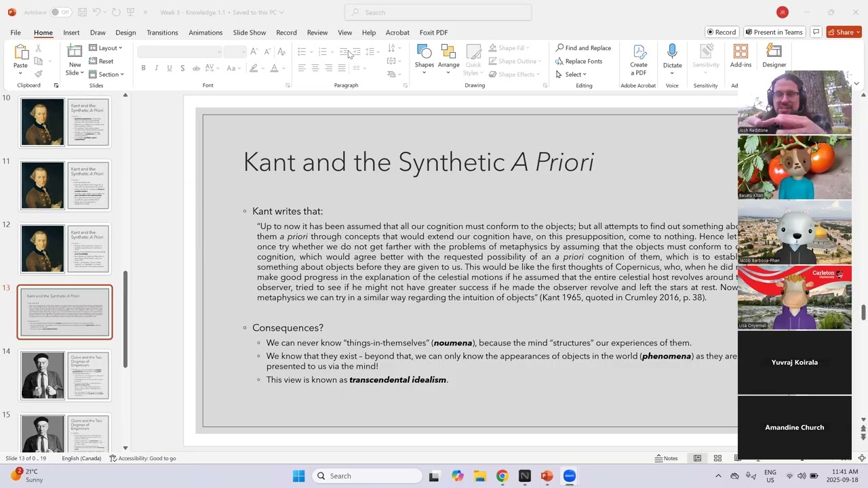Screen dimensions: 868x488
Task: Click the slide title Kant and the Synthetic
Action: click(418, 162)
